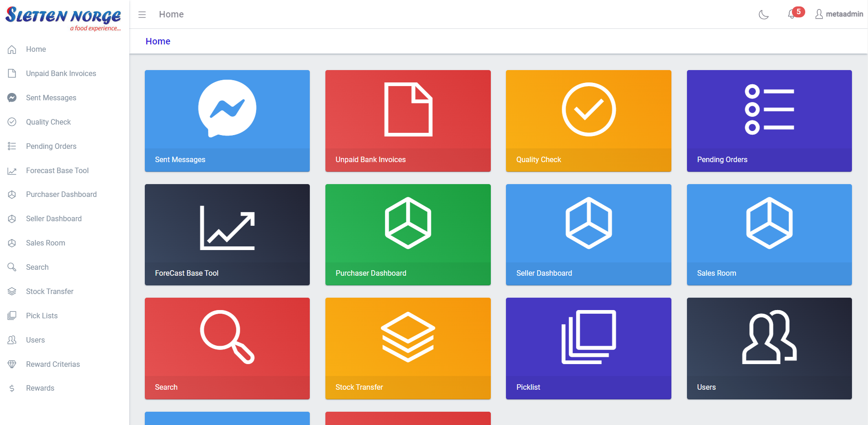Open Seller Dashboard from sidebar
Viewport: 868px width, 425px height.
click(54, 219)
